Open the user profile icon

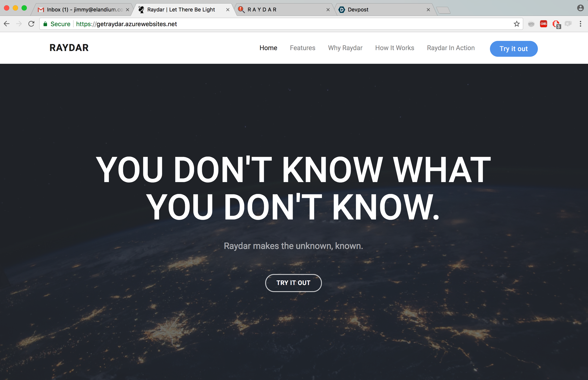click(x=580, y=8)
